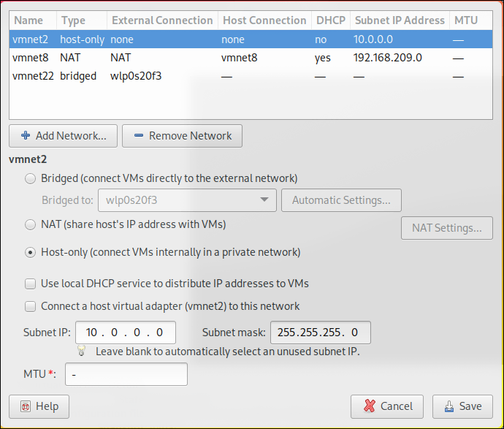Enable the local DHCP service checkbox
504x429 pixels.
pos(30,284)
